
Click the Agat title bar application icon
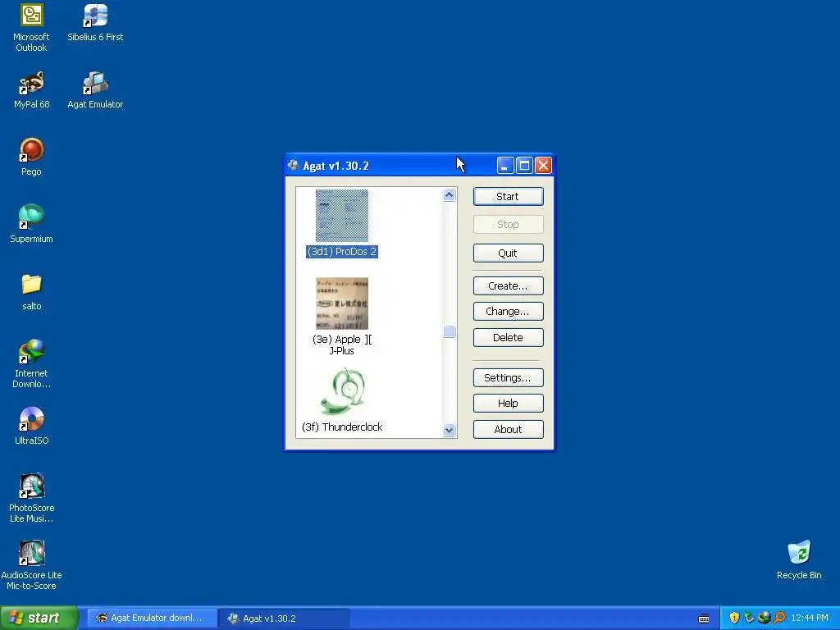coord(293,166)
